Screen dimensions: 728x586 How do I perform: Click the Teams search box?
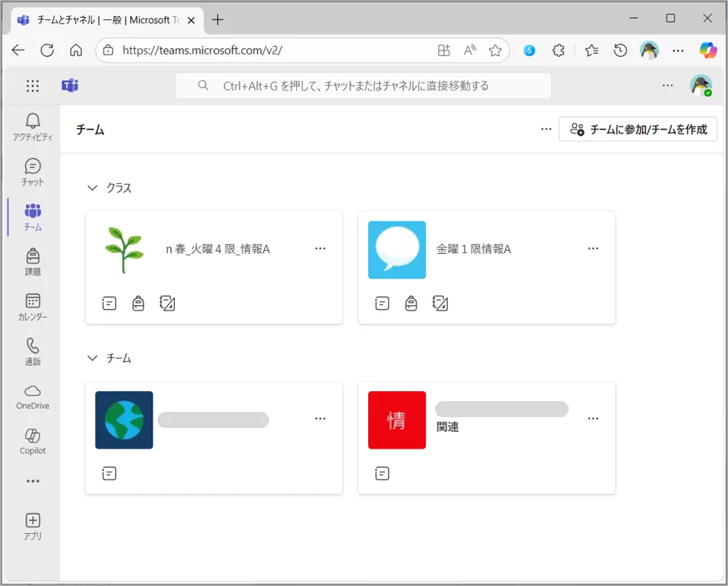point(363,86)
